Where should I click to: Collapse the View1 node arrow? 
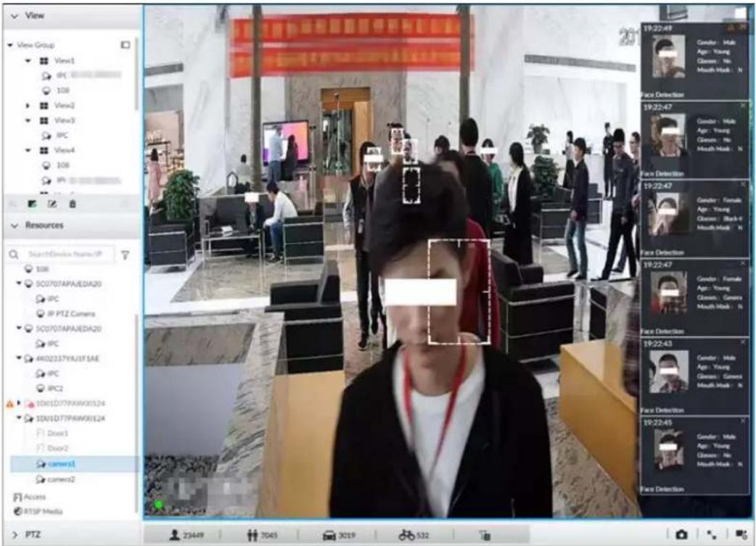[x=28, y=61]
